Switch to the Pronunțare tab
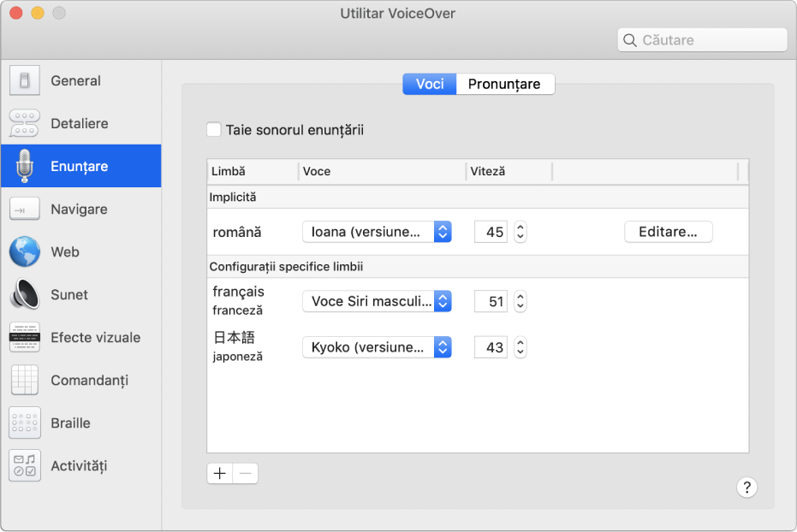 coord(505,84)
